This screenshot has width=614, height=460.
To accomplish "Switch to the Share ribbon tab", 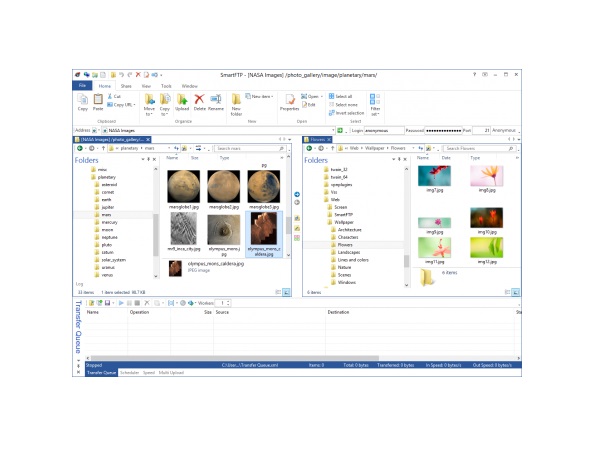I will click(126, 86).
